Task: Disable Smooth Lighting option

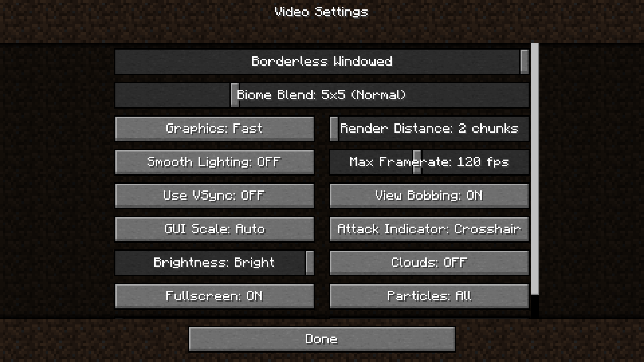Action: (215, 162)
